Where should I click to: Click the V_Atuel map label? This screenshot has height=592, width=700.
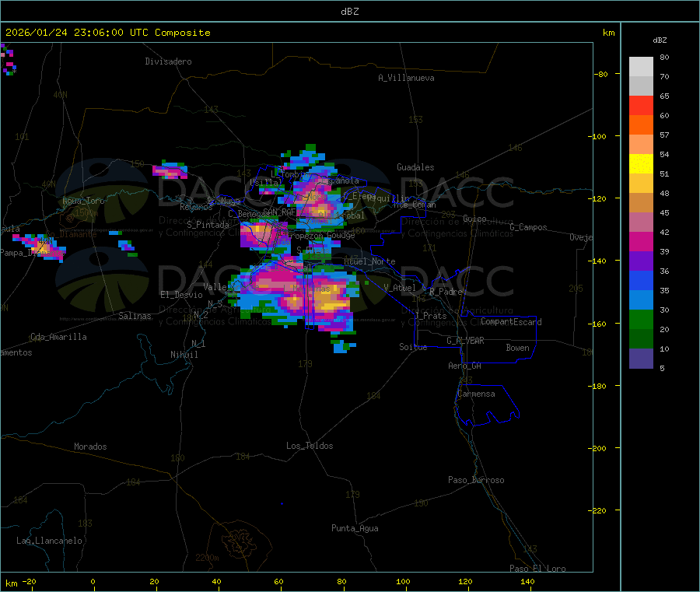tap(400, 288)
